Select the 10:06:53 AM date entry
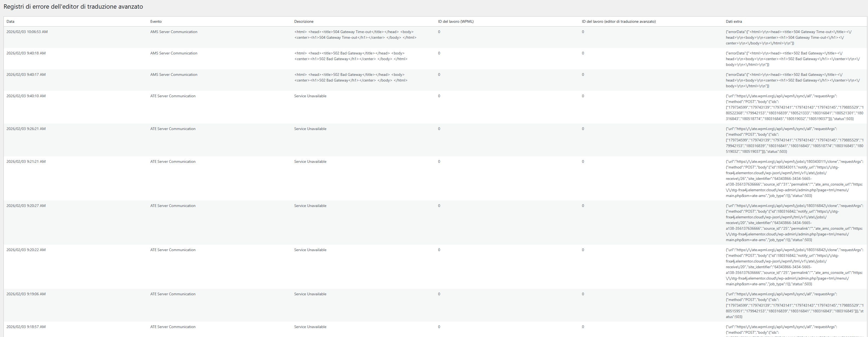868x337 pixels. [x=27, y=32]
